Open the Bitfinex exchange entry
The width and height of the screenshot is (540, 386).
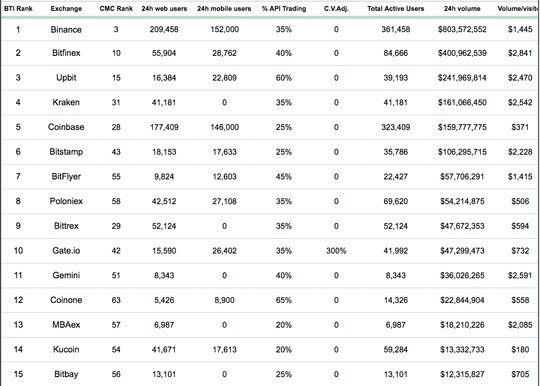[66, 53]
